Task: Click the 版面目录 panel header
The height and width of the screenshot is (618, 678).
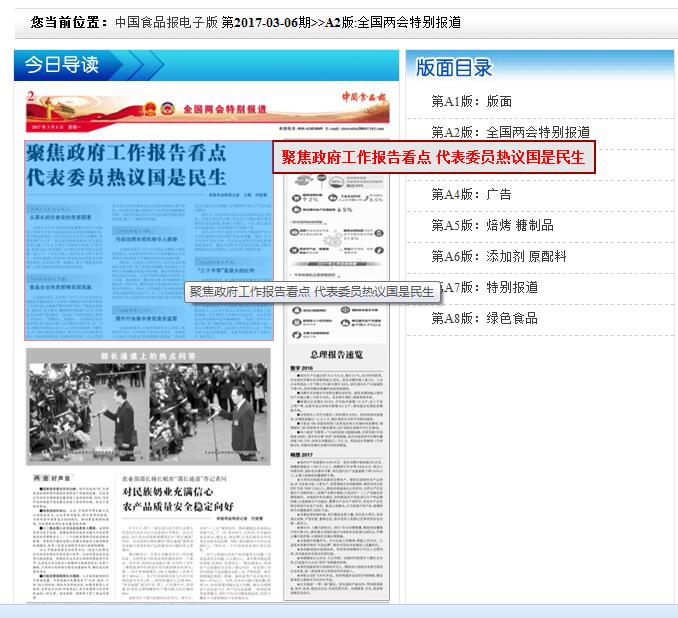Action: coord(455,68)
